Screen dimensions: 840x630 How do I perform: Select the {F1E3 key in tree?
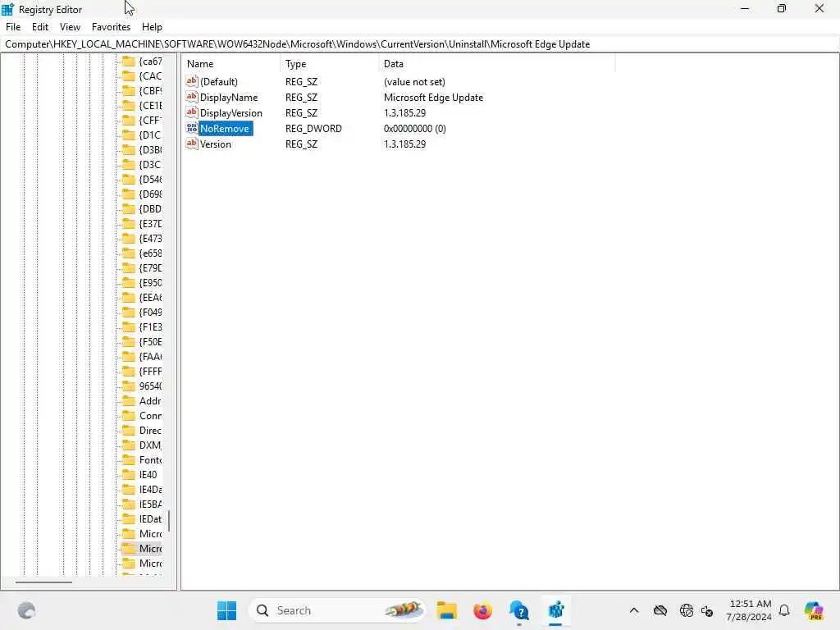point(150,326)
